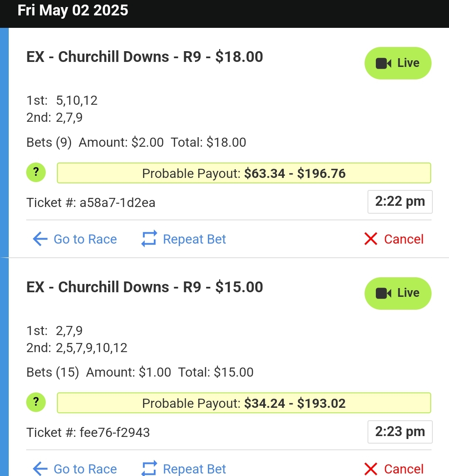Viewport: 449px width, 476px height.
Task: Go to Race for the $15.00 exacta
Action: click(x=75, y=469)
